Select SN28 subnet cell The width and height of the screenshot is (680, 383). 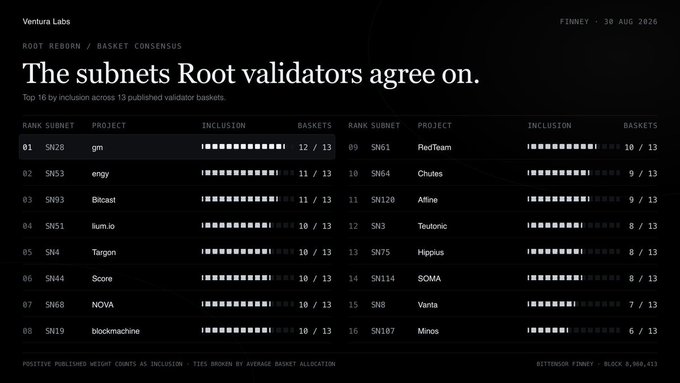click(55, 147)
